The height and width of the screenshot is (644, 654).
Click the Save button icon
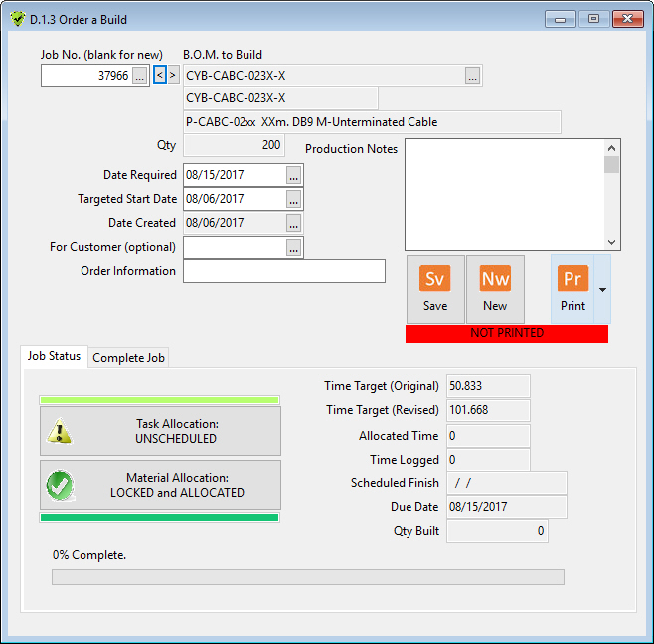click(435, 279)
